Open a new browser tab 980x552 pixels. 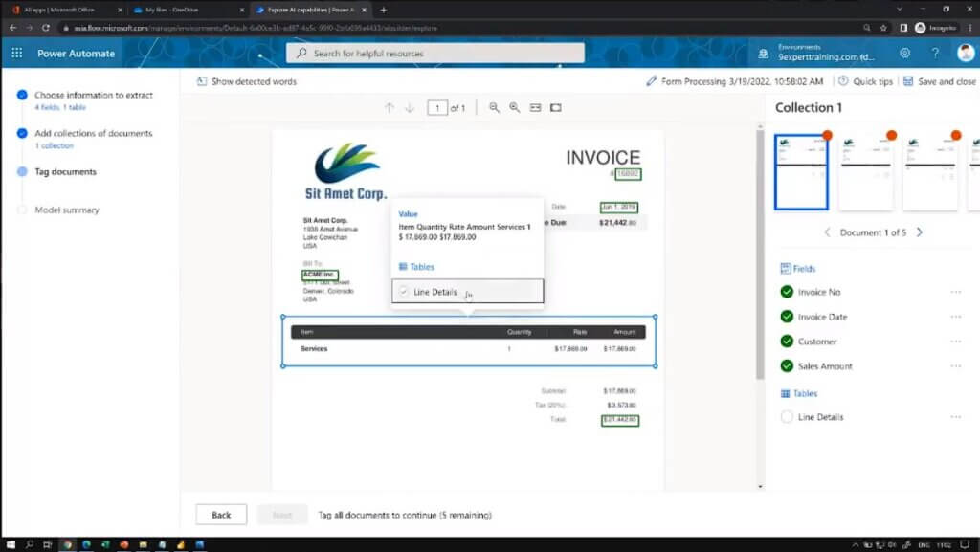click(x=383, y=10)
